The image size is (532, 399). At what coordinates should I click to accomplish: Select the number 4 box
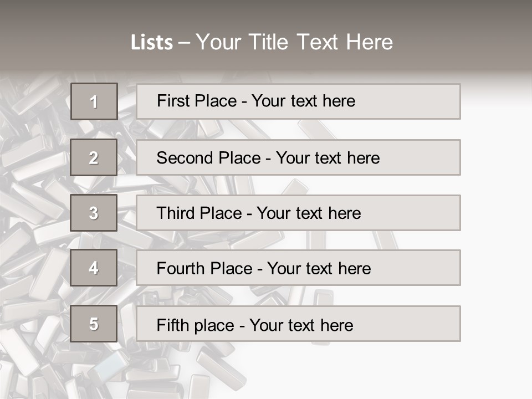click(x=94, y=268)
